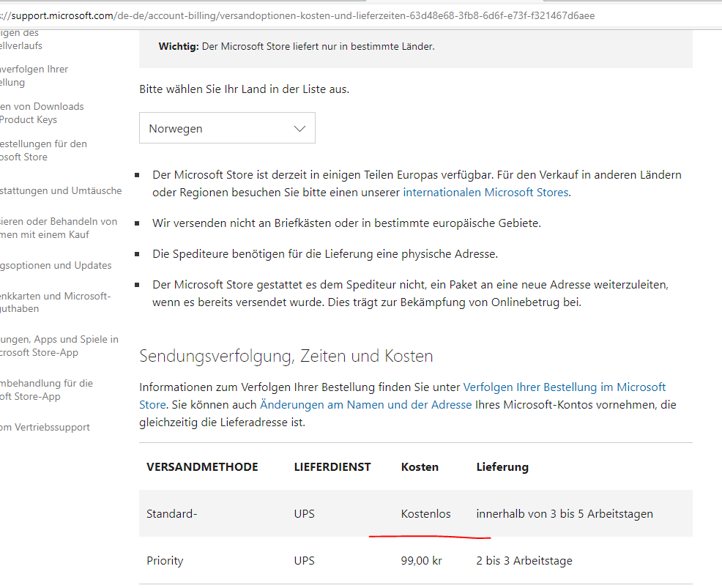Open Verfolgen Ihrer Bestellung im Microsoft link
The width and height of the screenshot is (722, 588).
(x=564, y=387)
